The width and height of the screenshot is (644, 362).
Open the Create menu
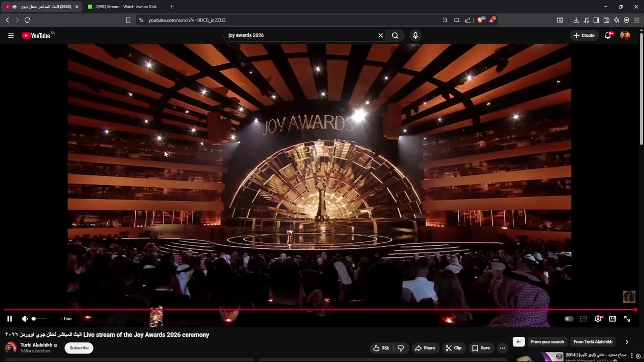click(584, 35)
